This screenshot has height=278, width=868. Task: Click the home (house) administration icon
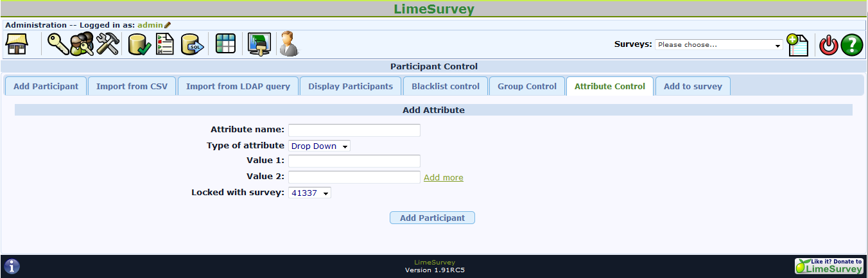point(17,44)
